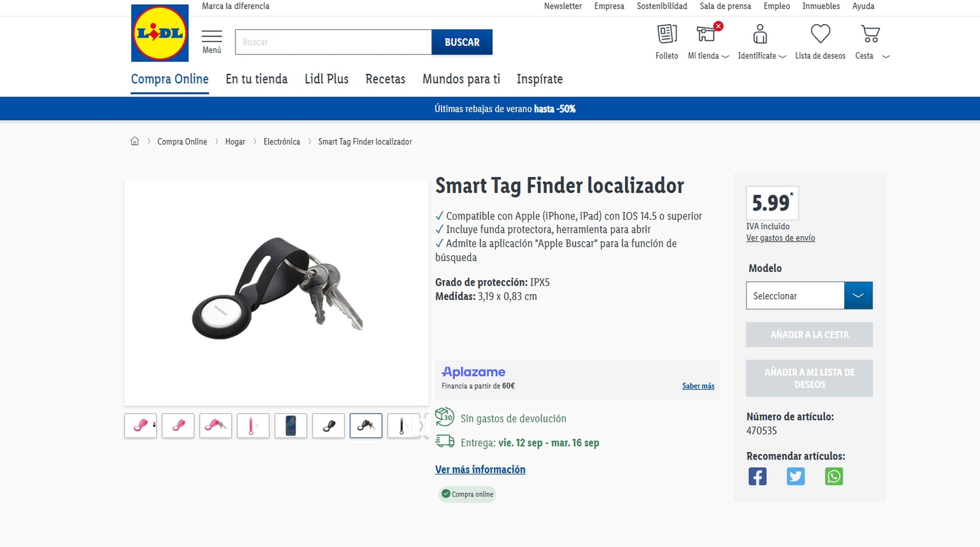Open Ver más información link
980x547 pixels.
pyautogui.click(x=480, y=469)
